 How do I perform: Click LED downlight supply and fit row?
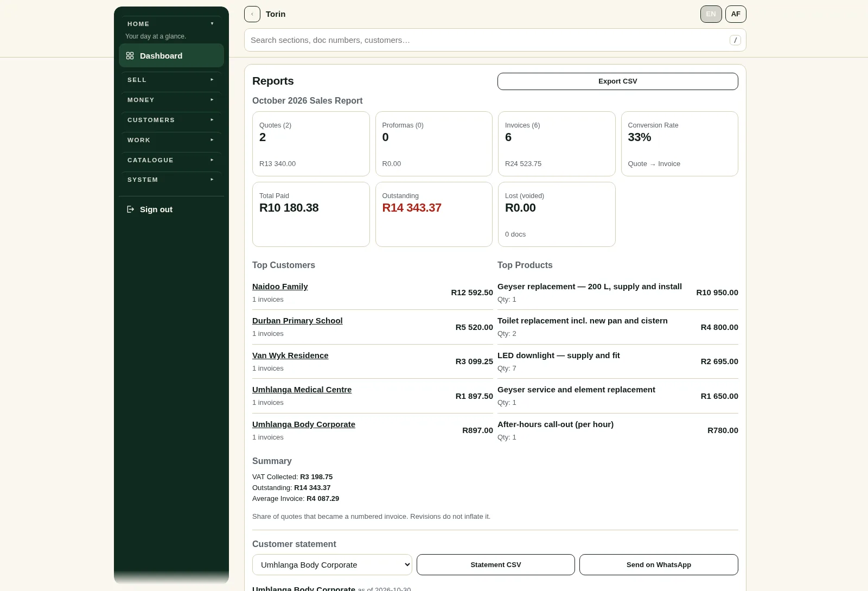[618, 361]
